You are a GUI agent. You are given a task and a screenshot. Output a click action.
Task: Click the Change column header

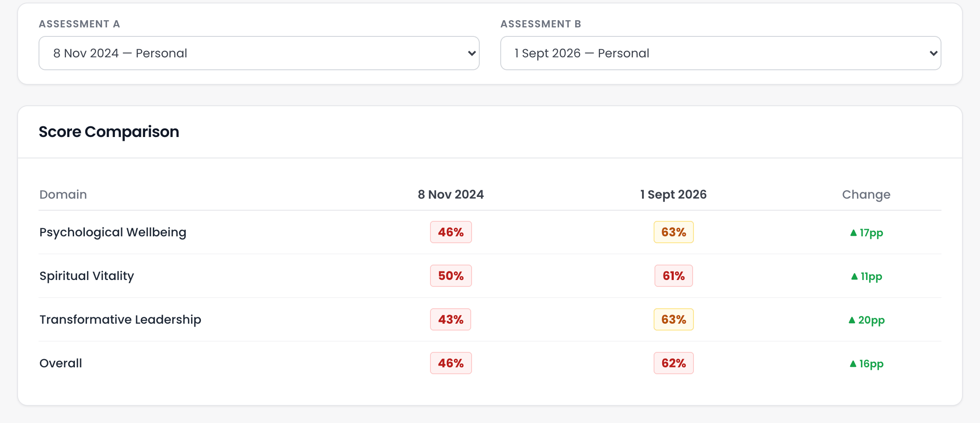pyautogui.click(x=866, y=194)
